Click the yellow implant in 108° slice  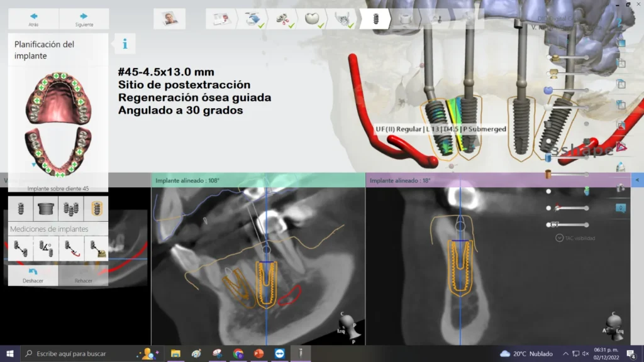(267, 285)
